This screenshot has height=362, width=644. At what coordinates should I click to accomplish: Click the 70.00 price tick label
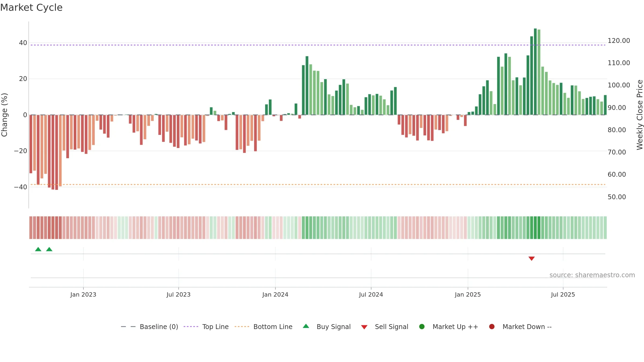617,152
